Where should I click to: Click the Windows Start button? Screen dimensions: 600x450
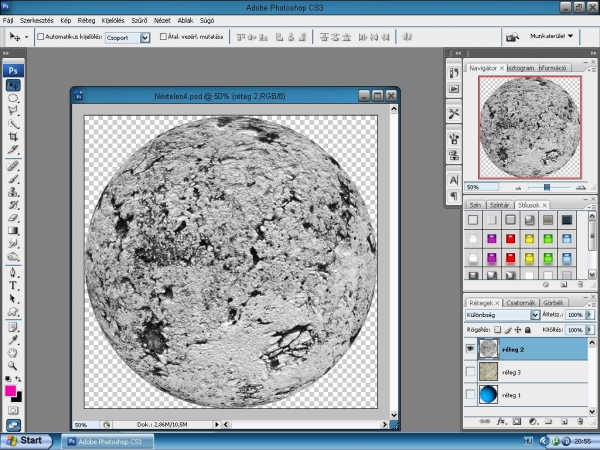click(26, 441)
